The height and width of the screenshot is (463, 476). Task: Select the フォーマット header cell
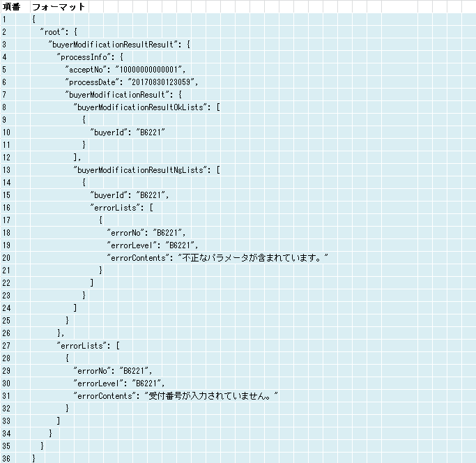[x=59, y=7]
